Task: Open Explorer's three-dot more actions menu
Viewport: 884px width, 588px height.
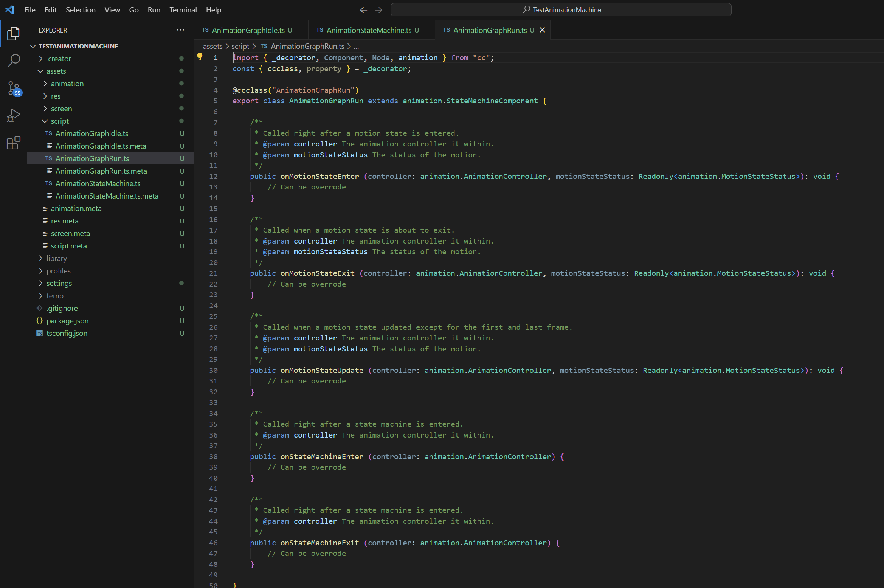Action: tap(180, 30)
